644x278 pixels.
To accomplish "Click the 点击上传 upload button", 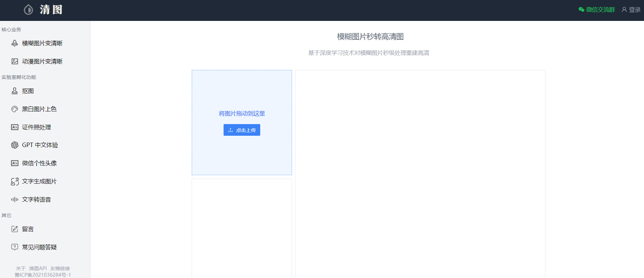I will click(x=242, y=130).
